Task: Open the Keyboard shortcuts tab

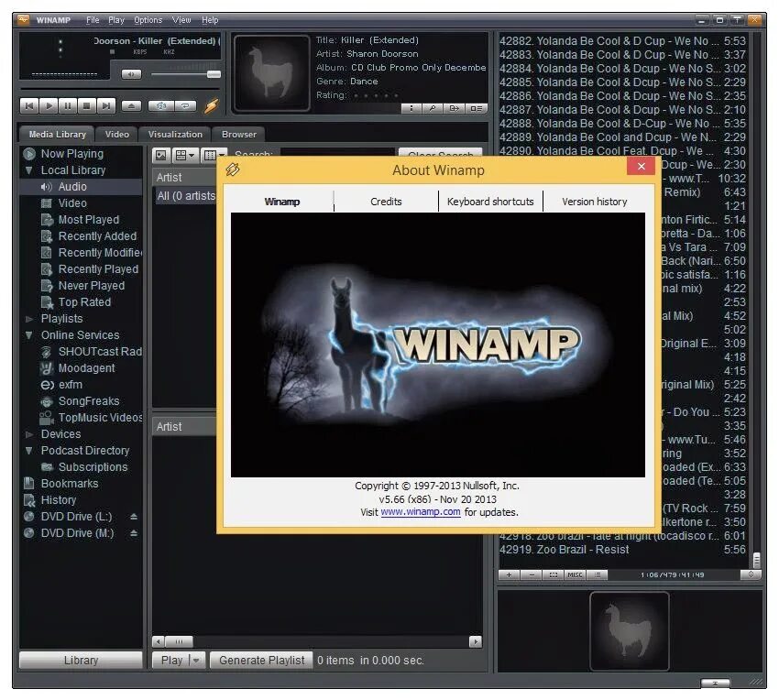Action: click(490, 202)
